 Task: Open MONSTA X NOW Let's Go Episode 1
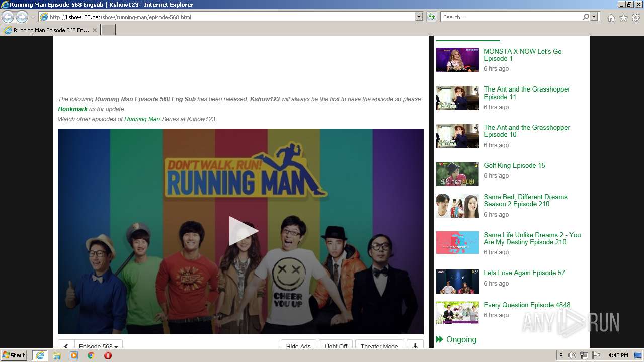(522, 55)
